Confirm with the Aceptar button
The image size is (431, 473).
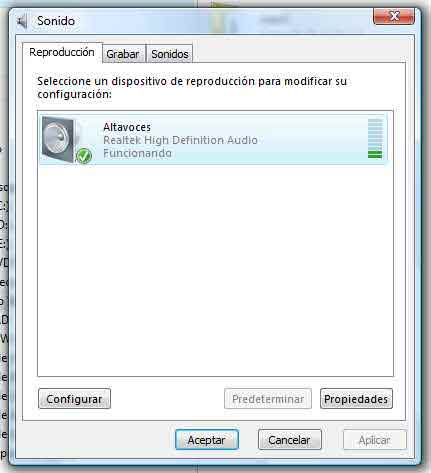pos(207,440)
